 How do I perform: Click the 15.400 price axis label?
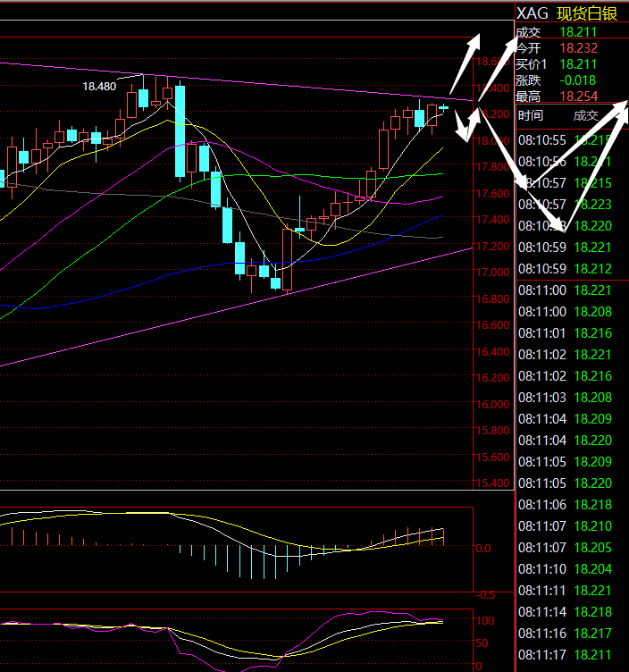[x=493, y=483]
